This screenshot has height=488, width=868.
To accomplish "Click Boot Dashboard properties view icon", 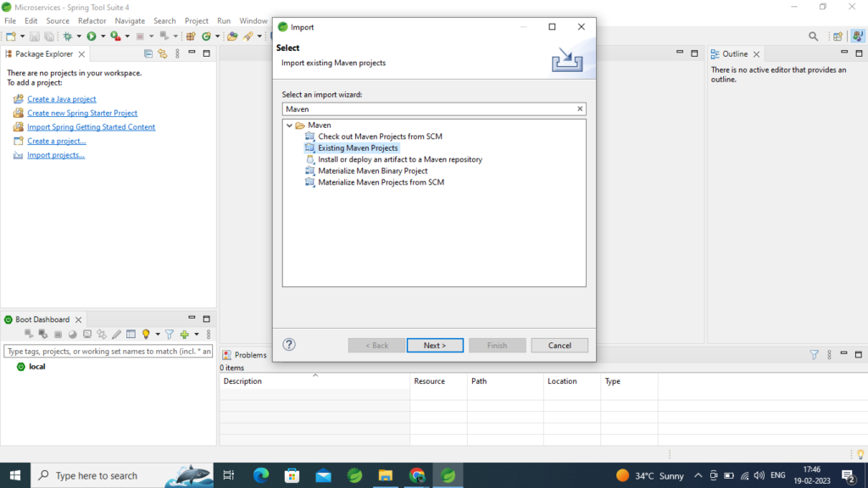I will click(131, 334).
